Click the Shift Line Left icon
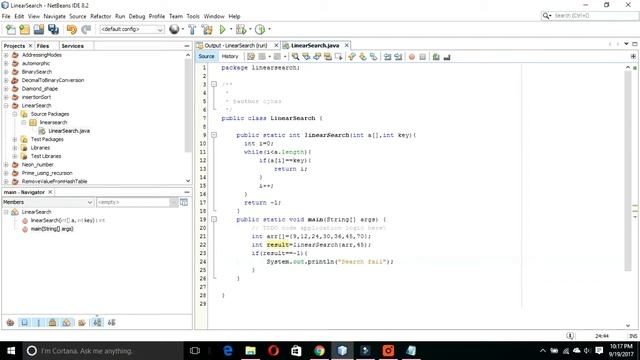640x360 pixels. (x=387, y=57)
